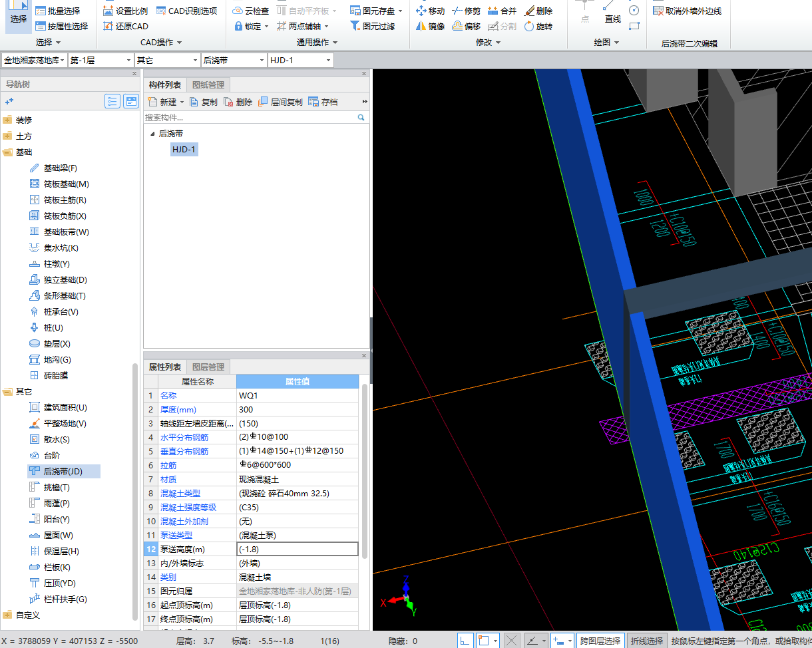812x648 pixels.
Task: Click 复制 copy component button
Action: point(204,102)
